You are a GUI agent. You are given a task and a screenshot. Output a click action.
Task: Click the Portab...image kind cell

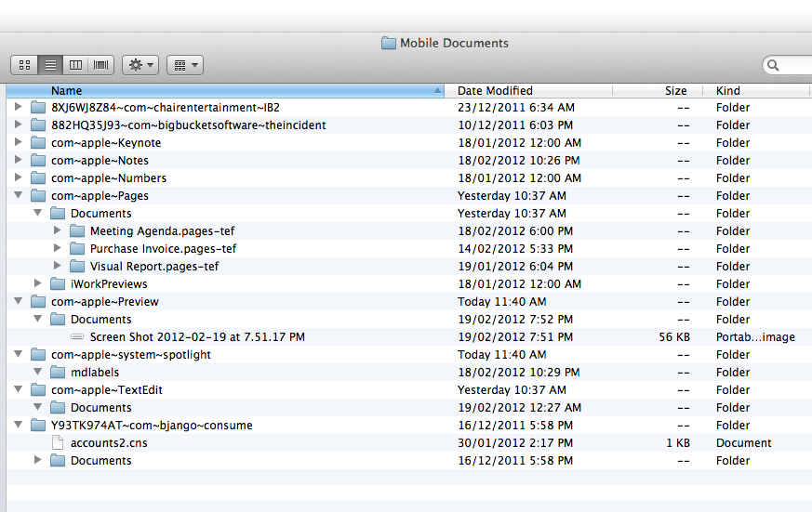tap(755, 337)
